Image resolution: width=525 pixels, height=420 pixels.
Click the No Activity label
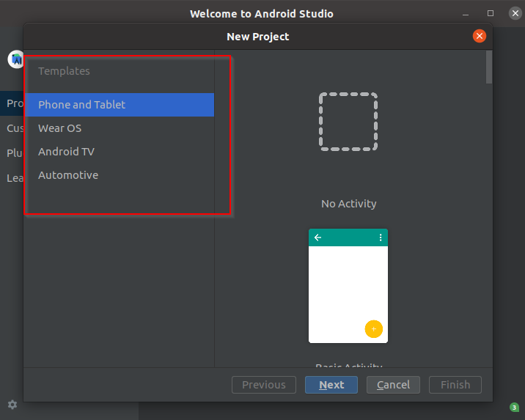tap(348, 204)
